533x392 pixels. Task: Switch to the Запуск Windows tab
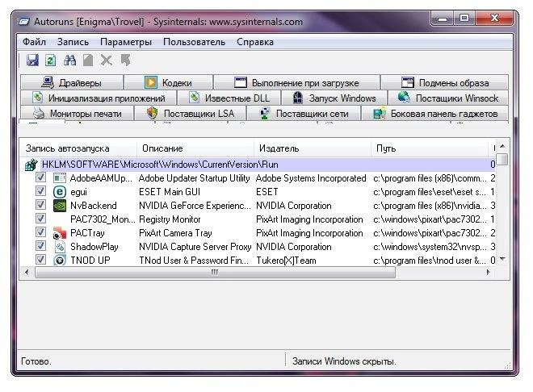[334, 98]
